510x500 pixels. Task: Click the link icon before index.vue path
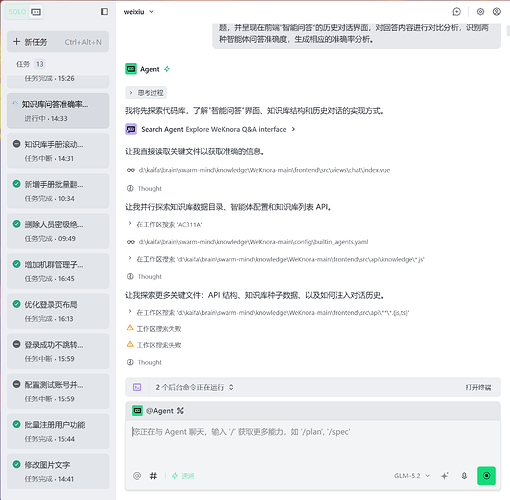(131, 170)
